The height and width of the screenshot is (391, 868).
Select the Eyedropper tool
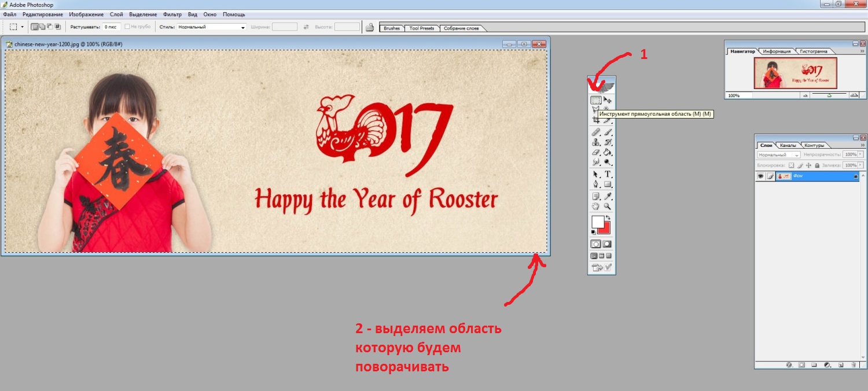(608, 197)
